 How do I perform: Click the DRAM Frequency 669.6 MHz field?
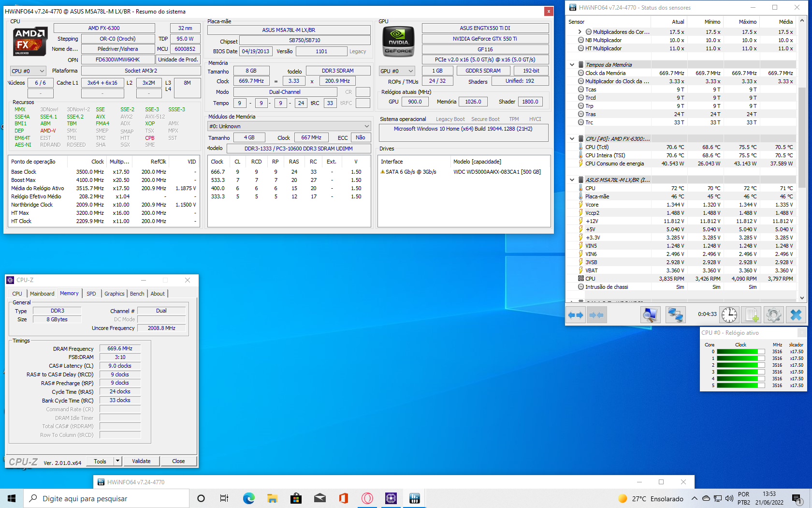tap(120, 348)
